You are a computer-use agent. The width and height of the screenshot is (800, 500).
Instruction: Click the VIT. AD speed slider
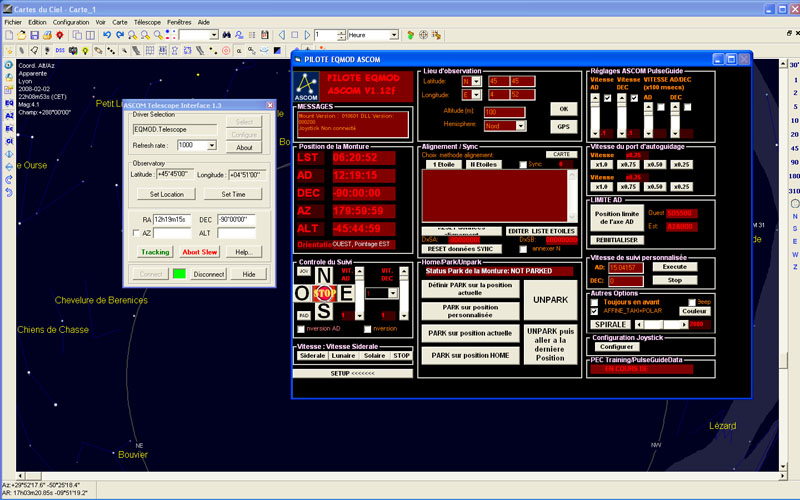click(360, 293)
